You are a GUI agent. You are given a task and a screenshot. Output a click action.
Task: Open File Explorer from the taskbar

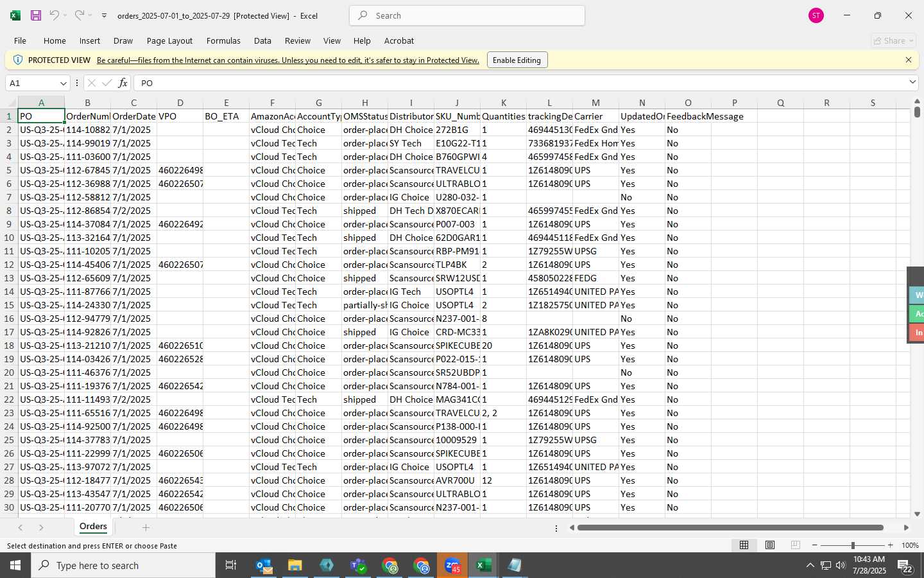(295, 565)
